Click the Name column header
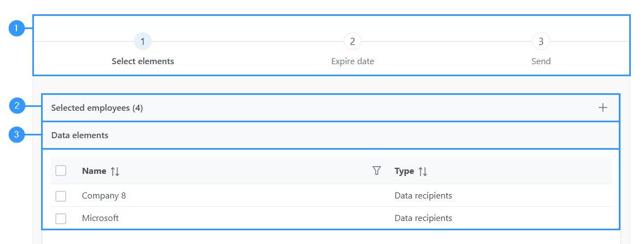The height and width of the screenshot is (244, 644). point(94,171)
